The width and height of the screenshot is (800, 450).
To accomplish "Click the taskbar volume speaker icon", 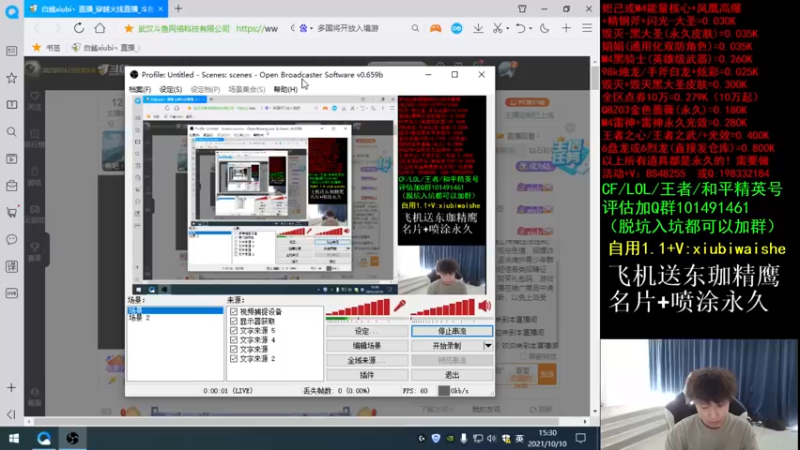I will point(491,438).
